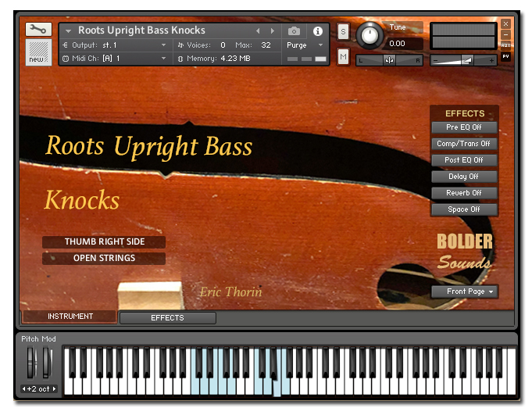Select OPEN STRINGS articulation
The height and width of the screenshot is (415, 532).
(104, 258)
